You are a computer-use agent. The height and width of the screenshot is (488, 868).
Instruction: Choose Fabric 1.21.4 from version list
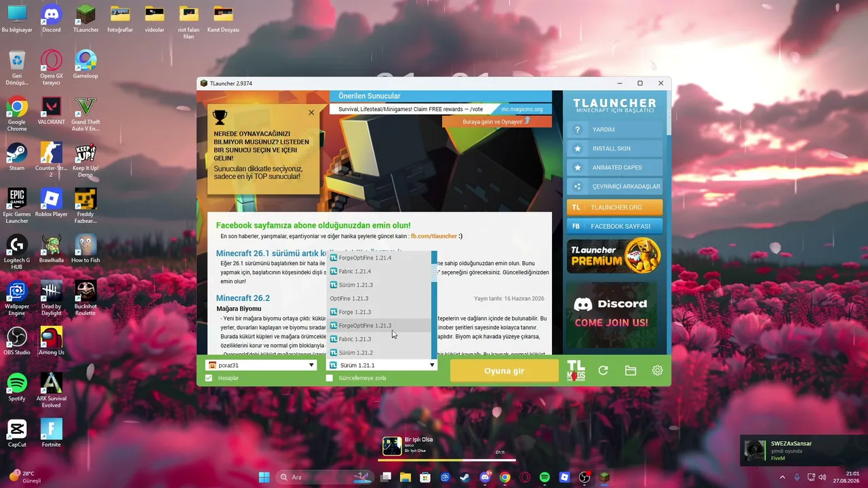(x=379, y=271)
